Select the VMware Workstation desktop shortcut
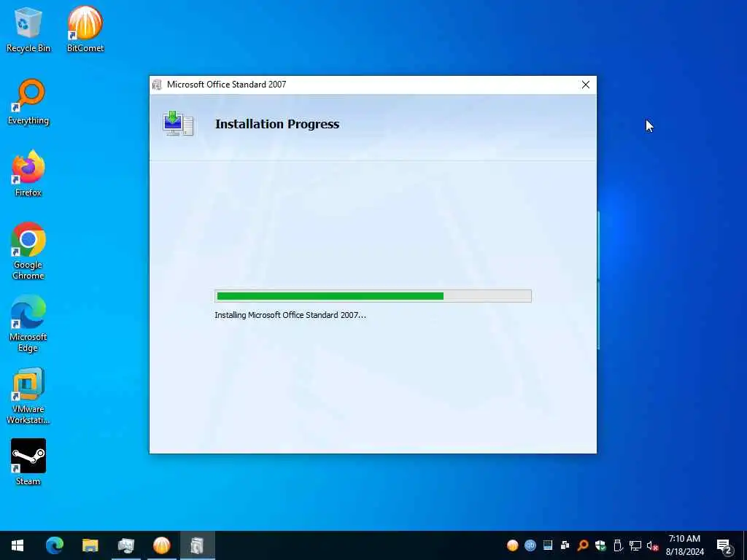The height and width of the screenshot is (560, 747). [x=28, y=396]
